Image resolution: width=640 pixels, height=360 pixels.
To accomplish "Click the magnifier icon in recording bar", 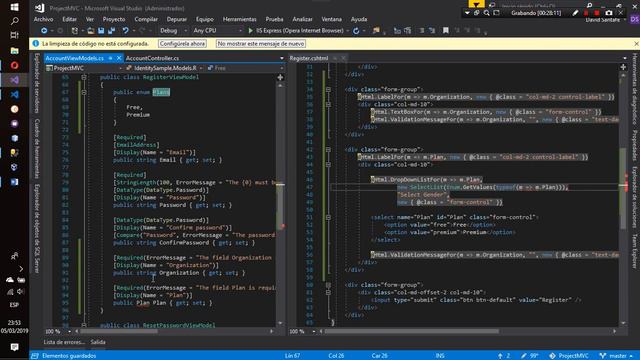I will tap(487, 13).
